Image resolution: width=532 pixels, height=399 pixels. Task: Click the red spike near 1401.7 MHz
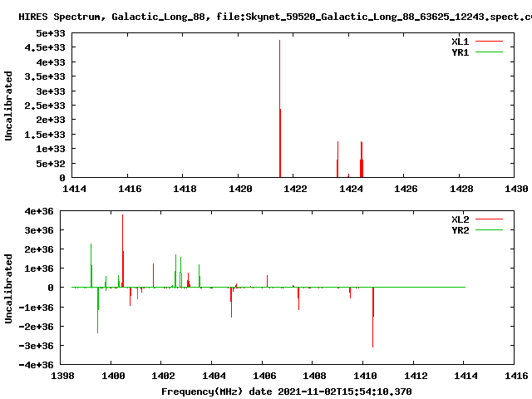[x=153, y=275]
